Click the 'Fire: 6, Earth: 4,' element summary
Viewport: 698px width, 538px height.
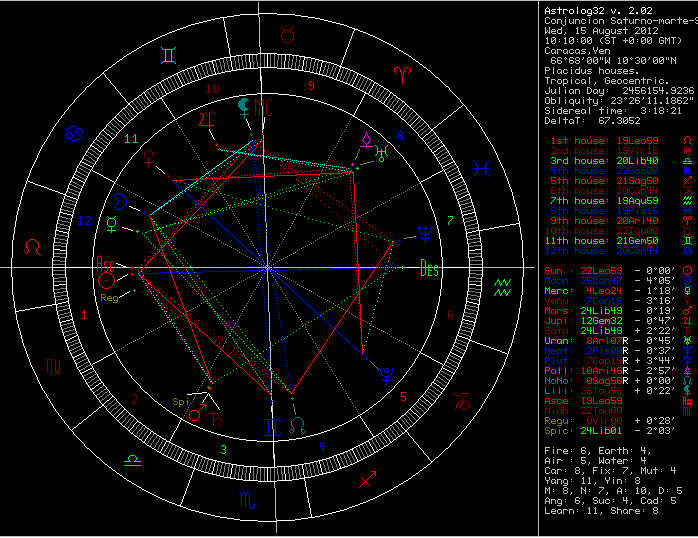click(x=597, y=451)
